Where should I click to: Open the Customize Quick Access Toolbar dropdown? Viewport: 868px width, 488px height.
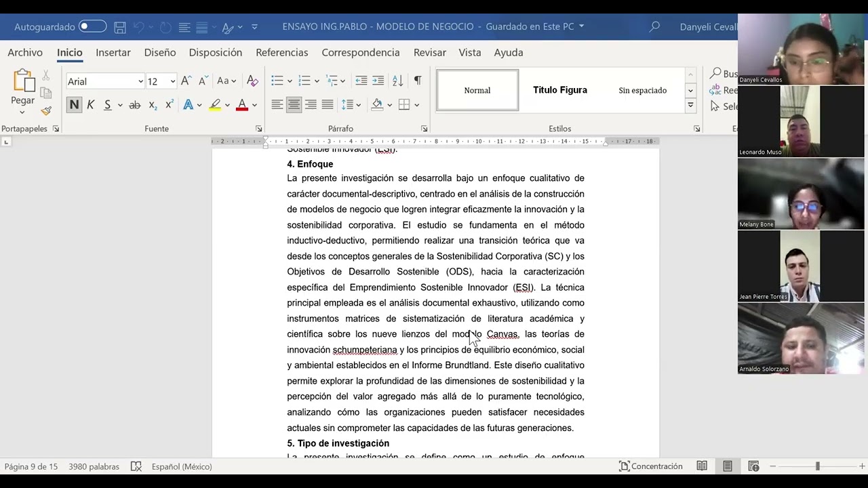[254, 27]
